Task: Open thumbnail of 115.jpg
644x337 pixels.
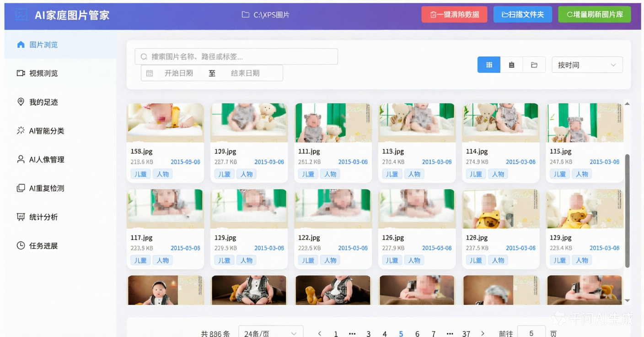Action: coord(585,123)
